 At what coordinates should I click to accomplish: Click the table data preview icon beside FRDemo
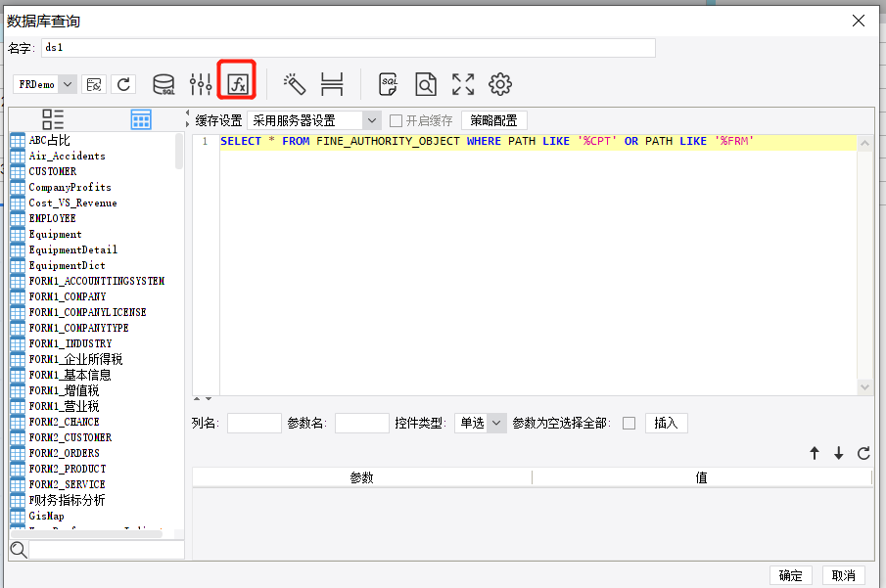tap(94, 85)
